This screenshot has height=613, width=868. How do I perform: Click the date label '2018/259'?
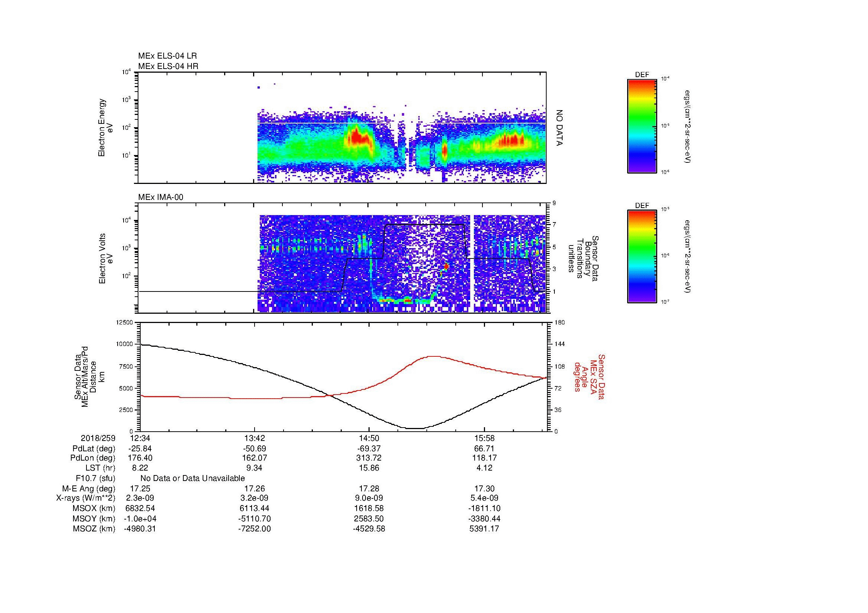(x=98, y=438)
